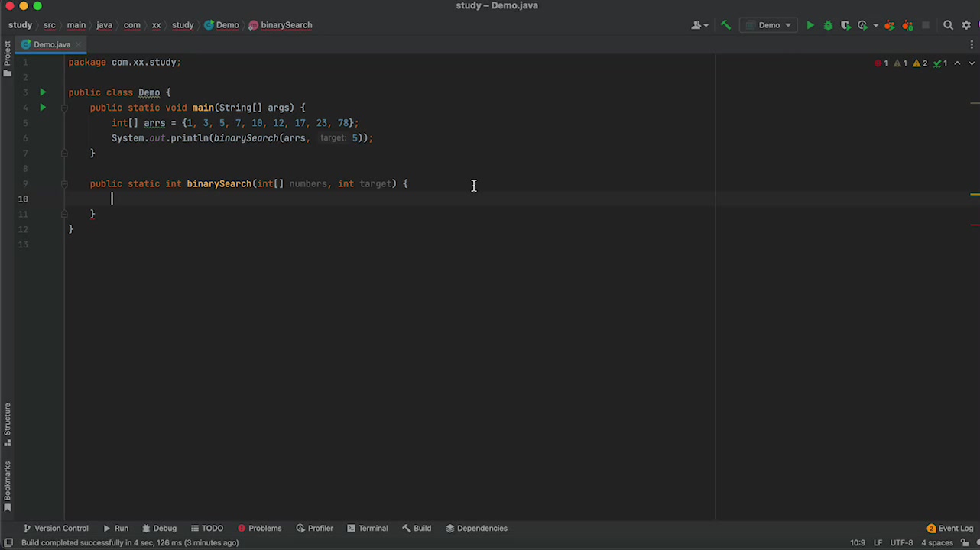Viewport: 980px width, 550px height.
Task: Collapse the main method fold marker
Action: tap(64, 108)
